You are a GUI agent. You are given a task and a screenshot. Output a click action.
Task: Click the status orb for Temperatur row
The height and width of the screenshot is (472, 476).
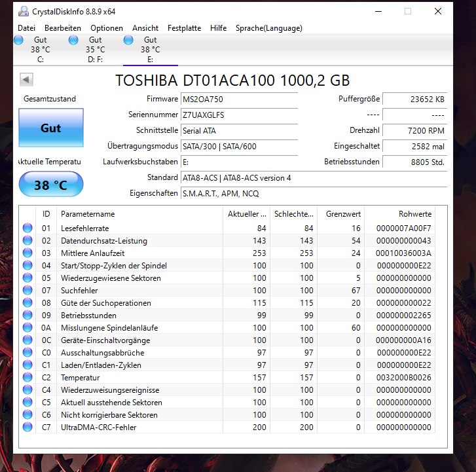click(x=27, y=377)
